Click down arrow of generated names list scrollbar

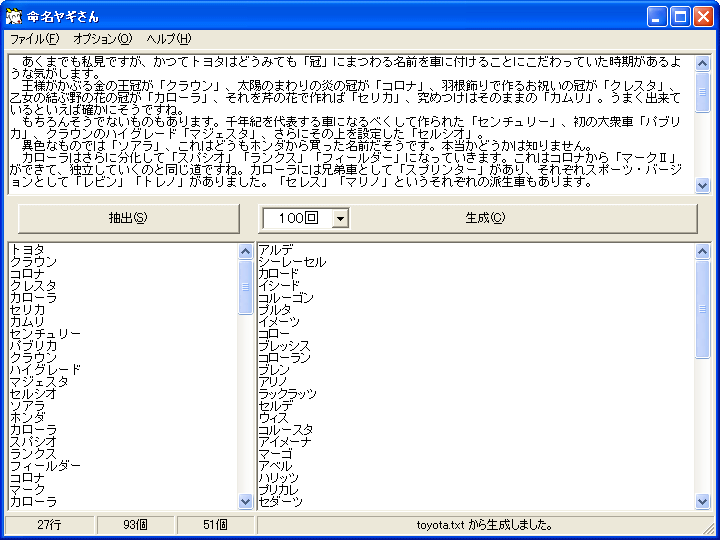tap(703, 501)
